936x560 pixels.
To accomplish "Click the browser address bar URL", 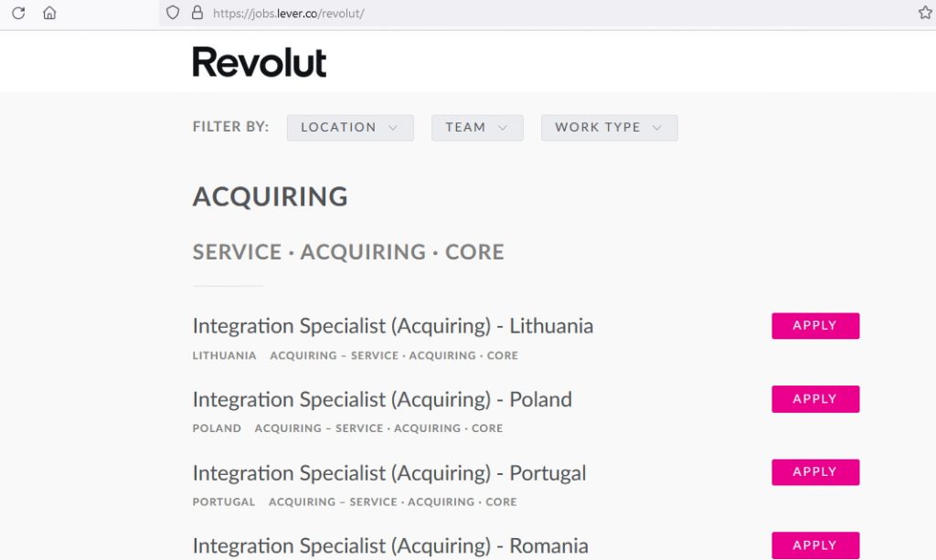I will (x=289, y=14).
